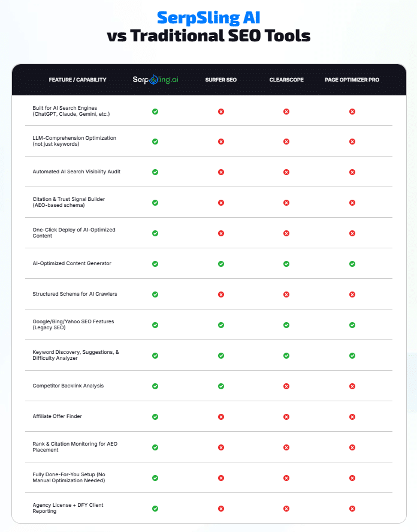
Task: Click Page Optimizer Pro red X for Agency License
Action: pyautogui.click(x=352, y=508)
